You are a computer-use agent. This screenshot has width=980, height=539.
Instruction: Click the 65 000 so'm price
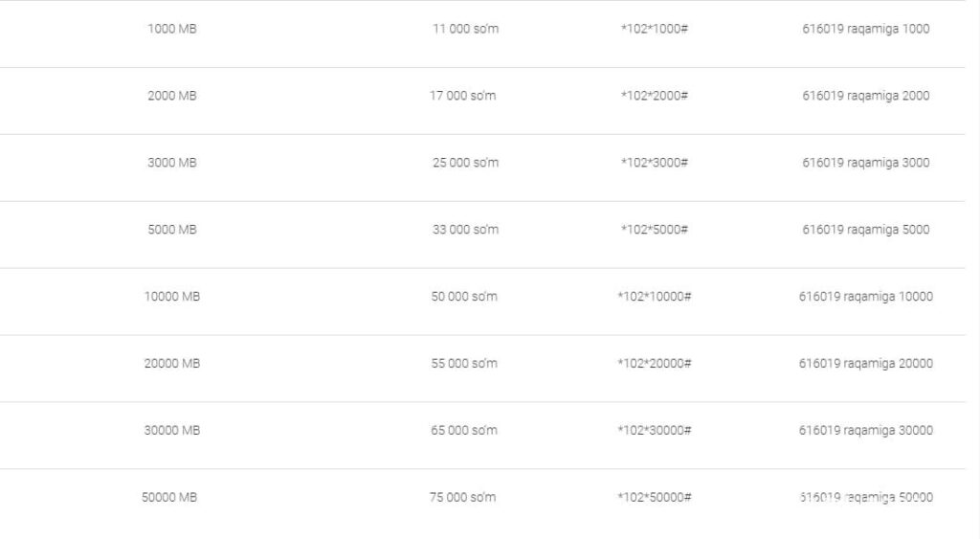pos(464,431)
